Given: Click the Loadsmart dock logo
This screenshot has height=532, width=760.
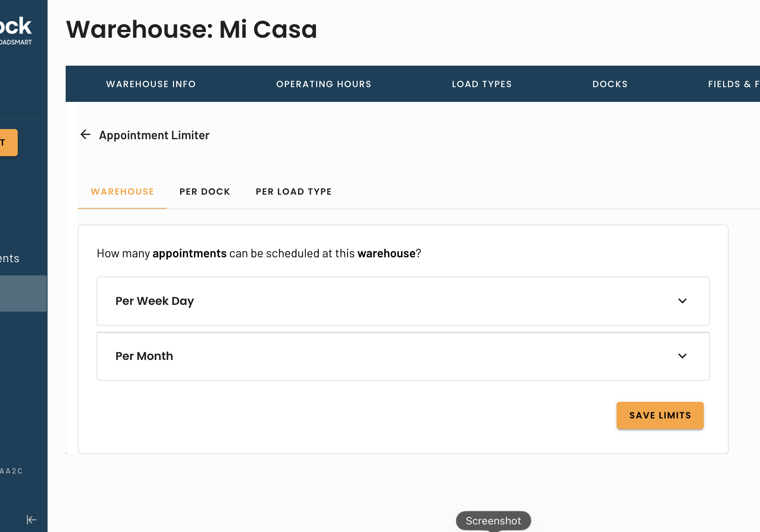Looking at the screenshot, I should [16, 31].
